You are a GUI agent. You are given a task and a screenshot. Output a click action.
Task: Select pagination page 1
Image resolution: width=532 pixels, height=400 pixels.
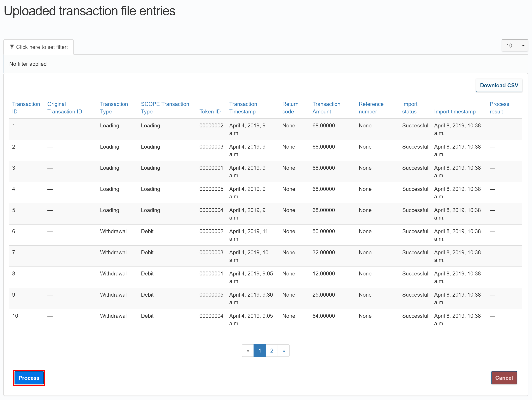(260, 351)
